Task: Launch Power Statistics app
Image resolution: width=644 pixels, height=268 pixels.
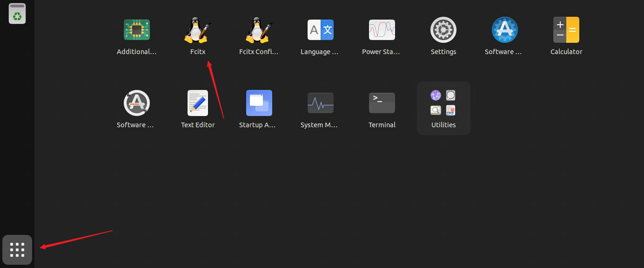Action: pyautogui.click(x=382, y=30)
